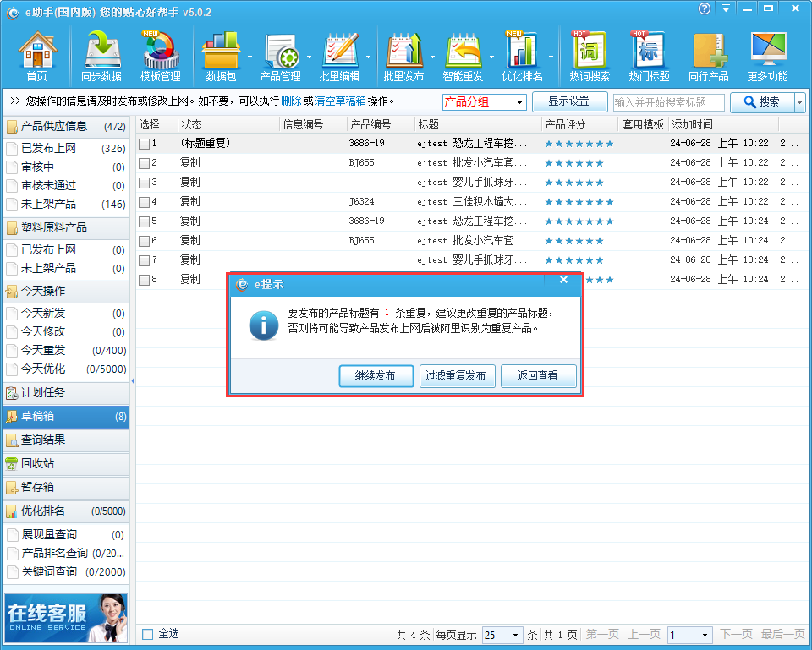Toggle the checkbox for row 5
The height and width of the screenshot is (650, 812).
(145, 221)
